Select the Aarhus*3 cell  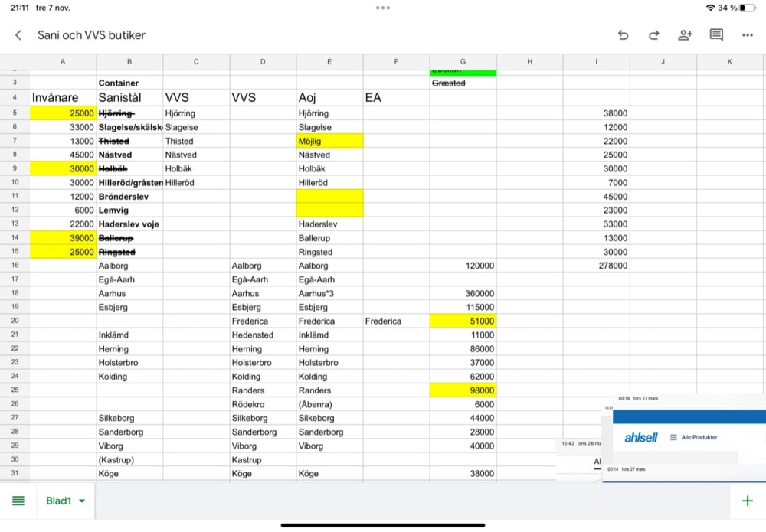point(329,294)
